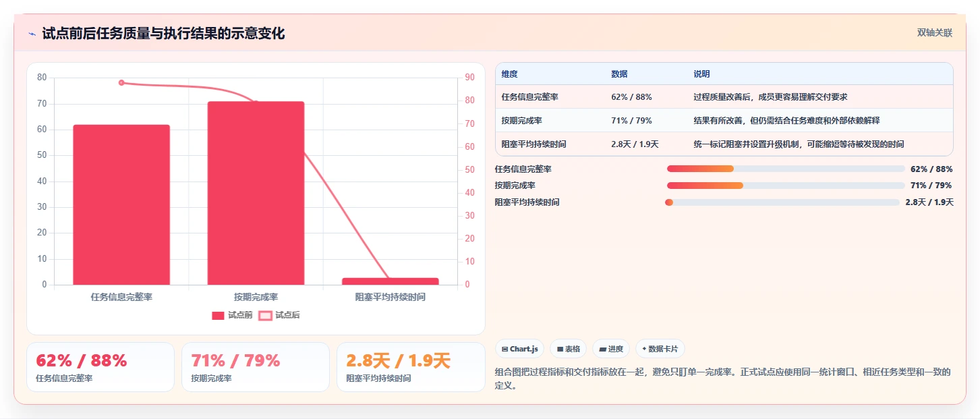Screen dimensions: 980x419
Task: Click table cell 2.8天 / 1.9天
Action: click(635, 144)
